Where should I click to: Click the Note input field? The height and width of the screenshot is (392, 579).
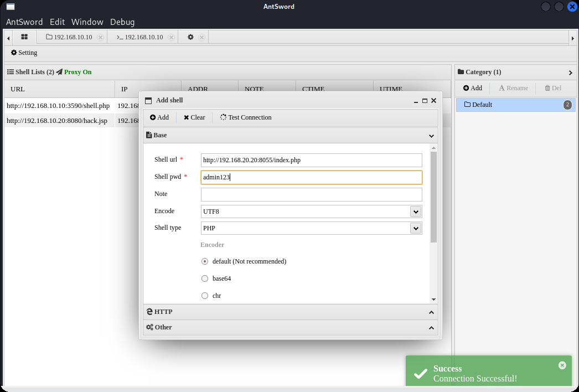(311, 194)
